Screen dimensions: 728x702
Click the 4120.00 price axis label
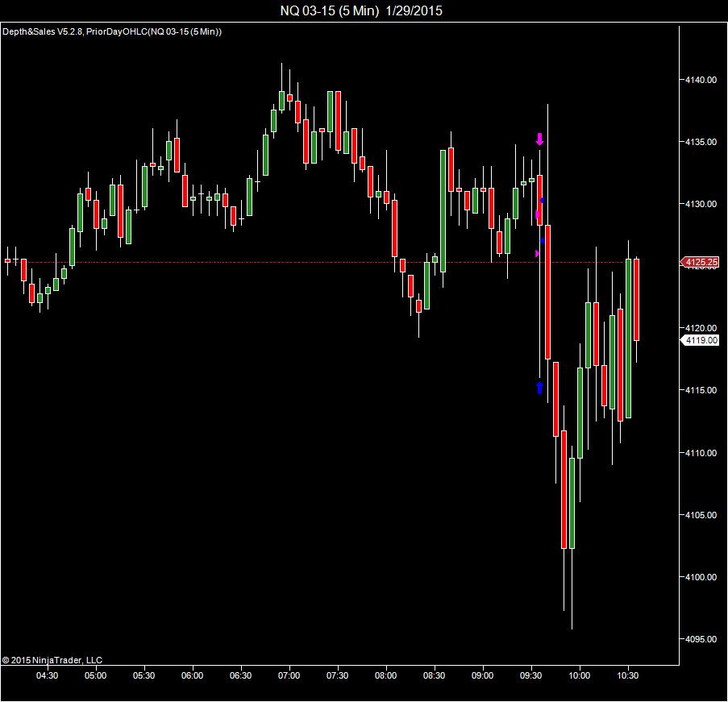(701, 328)
